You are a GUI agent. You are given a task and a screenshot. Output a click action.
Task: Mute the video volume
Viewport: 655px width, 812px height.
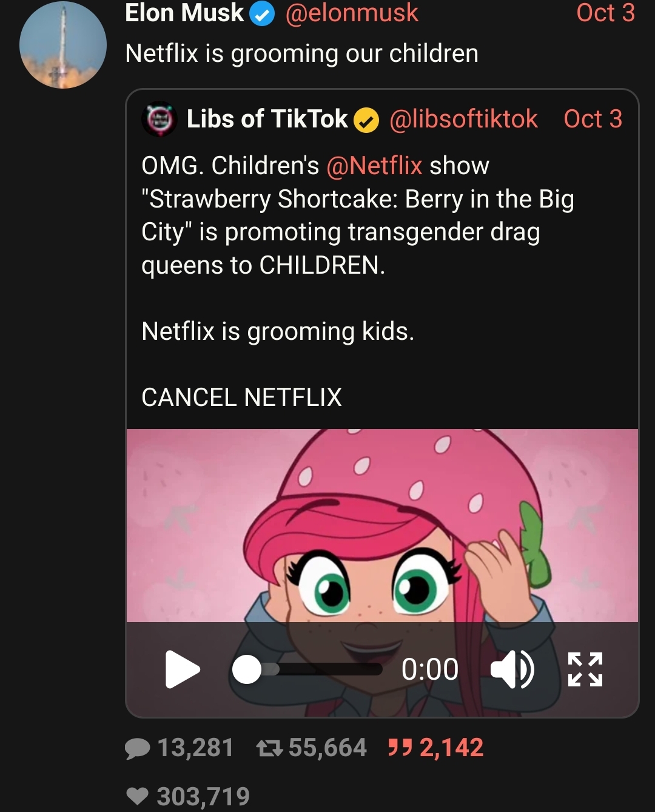click(x=512, y=669)
